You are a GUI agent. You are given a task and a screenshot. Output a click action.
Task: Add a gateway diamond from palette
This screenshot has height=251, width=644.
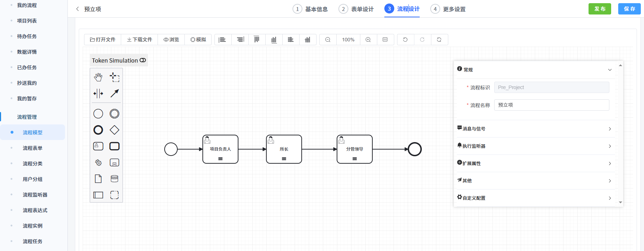114,130
